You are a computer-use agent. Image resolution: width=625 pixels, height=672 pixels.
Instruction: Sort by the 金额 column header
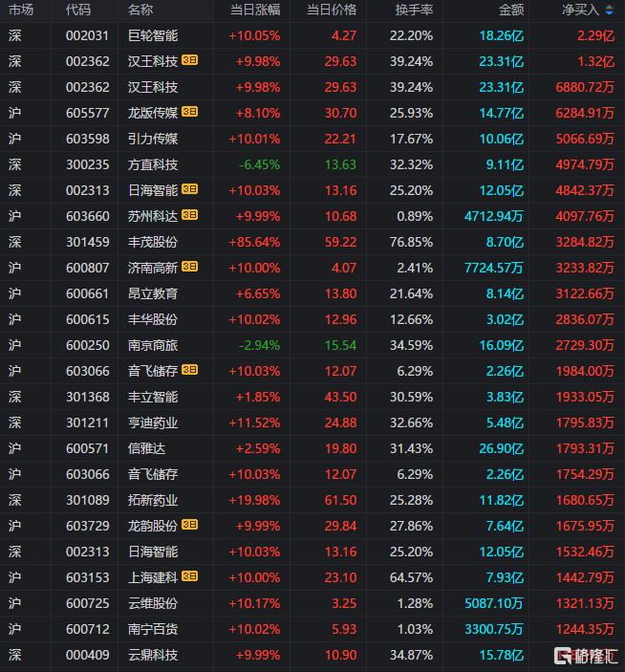(511, 10)
